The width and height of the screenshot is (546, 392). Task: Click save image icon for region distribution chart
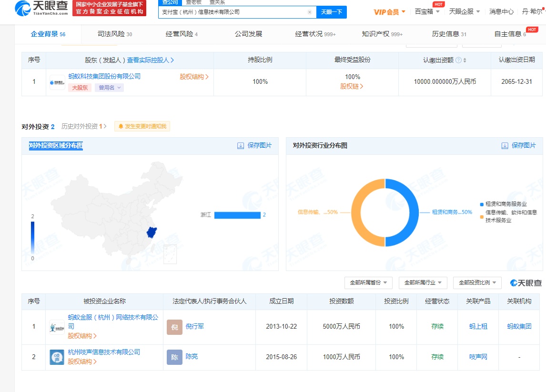coord(241,146)
